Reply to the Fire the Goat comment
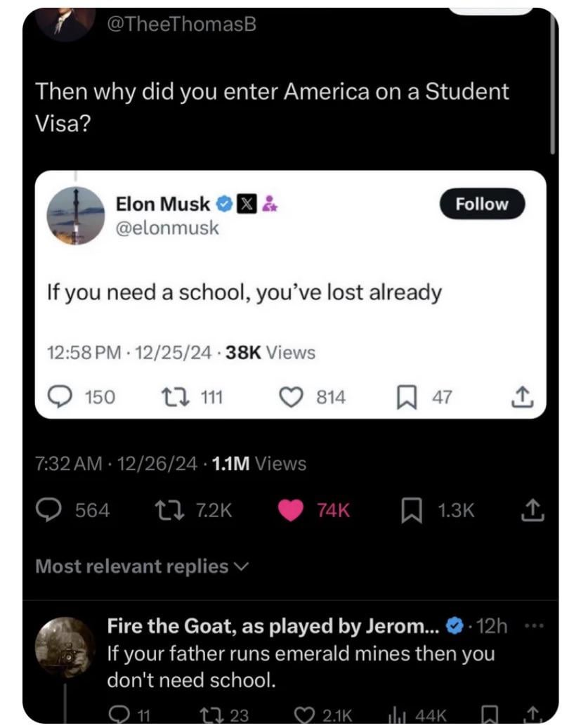581x728 pixels. [118, 715]
